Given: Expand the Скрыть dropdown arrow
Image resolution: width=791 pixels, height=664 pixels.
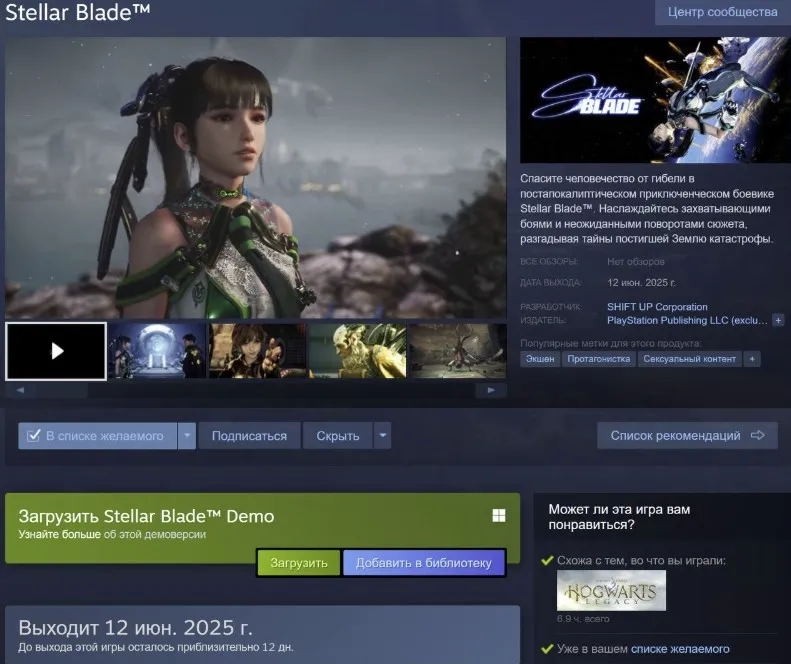Looking at the screenshot, I should pyautogui.click(x=382, y=435).
